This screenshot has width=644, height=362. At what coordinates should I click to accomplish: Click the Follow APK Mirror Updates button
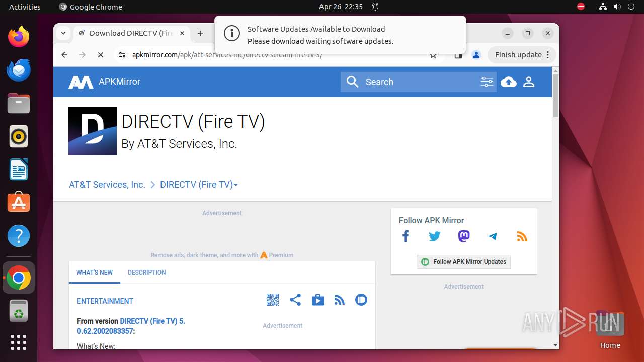point(463,262)
